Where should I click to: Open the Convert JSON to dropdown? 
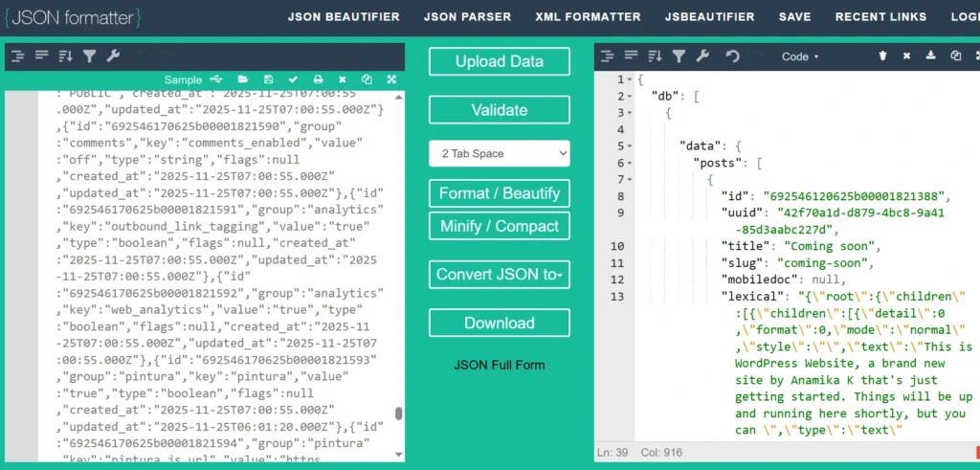(500, 275)
